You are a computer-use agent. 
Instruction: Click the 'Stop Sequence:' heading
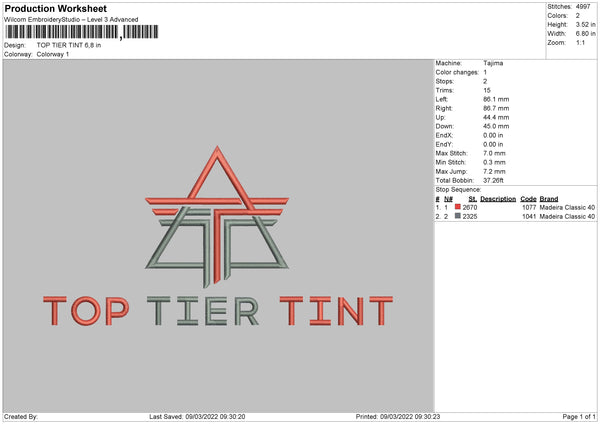[458, 190]
